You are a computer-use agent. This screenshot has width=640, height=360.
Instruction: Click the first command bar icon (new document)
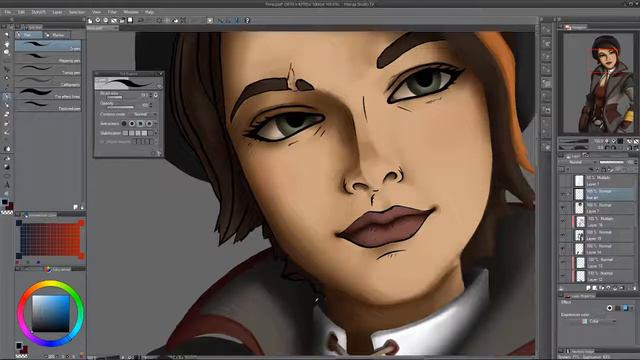[x=90, y=20]
